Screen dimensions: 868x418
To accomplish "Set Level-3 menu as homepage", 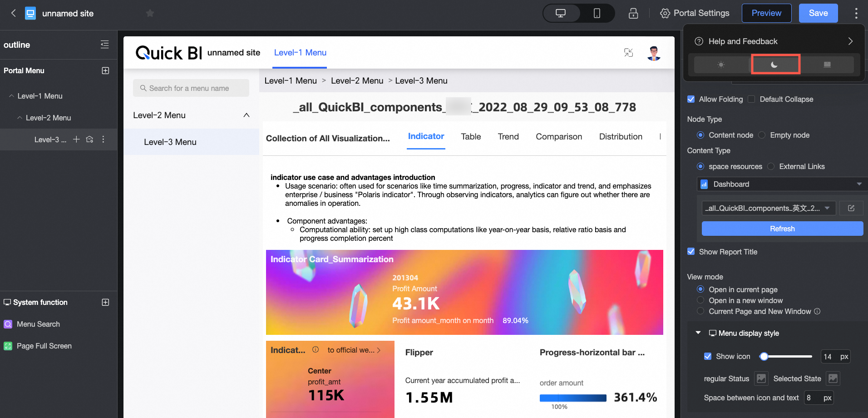I will coord(89,139).
